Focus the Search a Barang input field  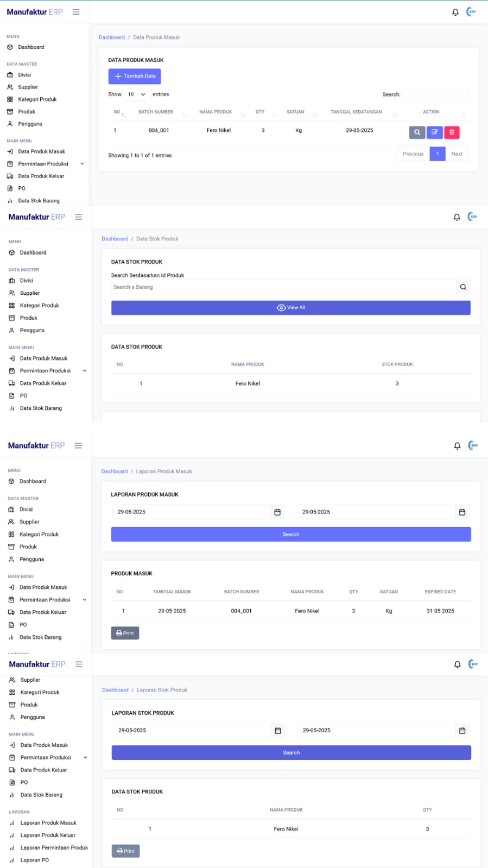click(x=283, y=287)
